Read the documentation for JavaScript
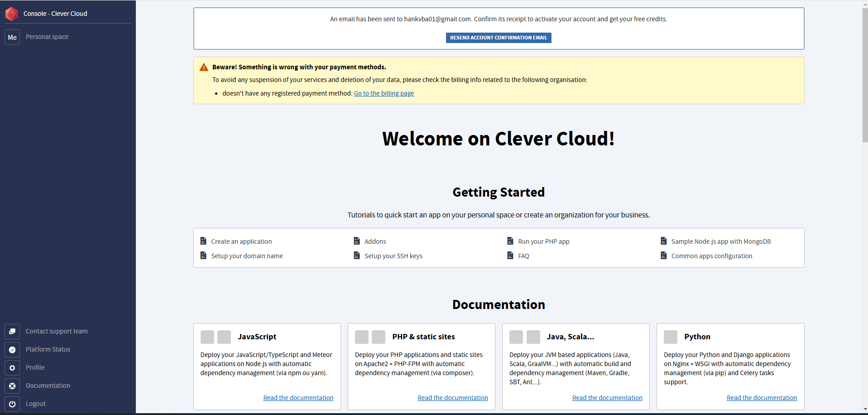 coord(298,398)
